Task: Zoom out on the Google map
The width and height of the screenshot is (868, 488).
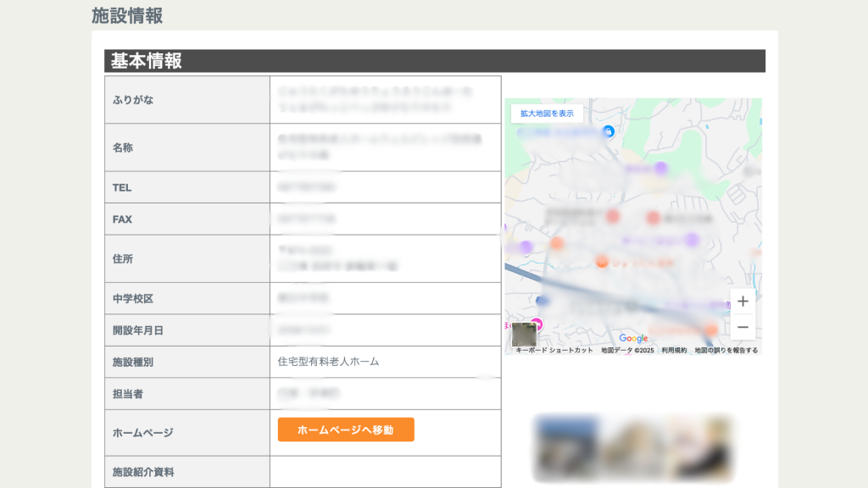Action: (743, 327)
